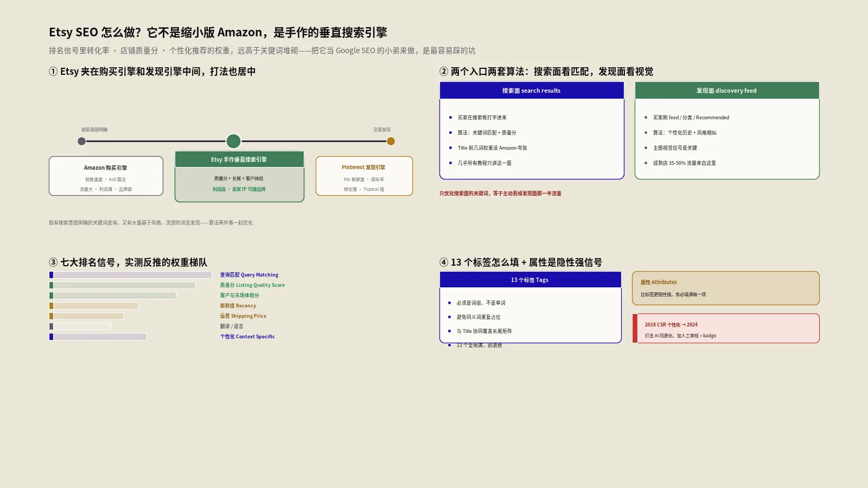The height and width of the screenshot is (488, 868).
Task: Click the bullet 必须是词组，不是单词
Action: pyautogui.click(x=481, y=303)
